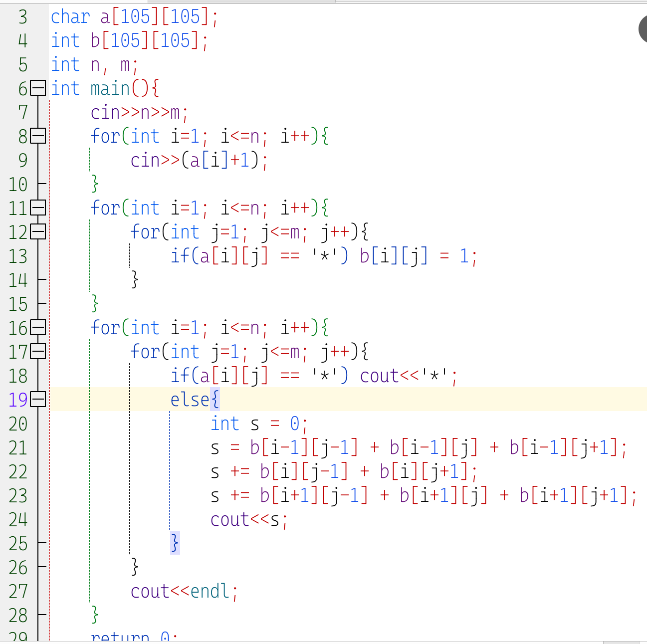Click line number 28 in the gutter
The width and height of the screenshot is (647, 644).
click(x=18, y=616)
